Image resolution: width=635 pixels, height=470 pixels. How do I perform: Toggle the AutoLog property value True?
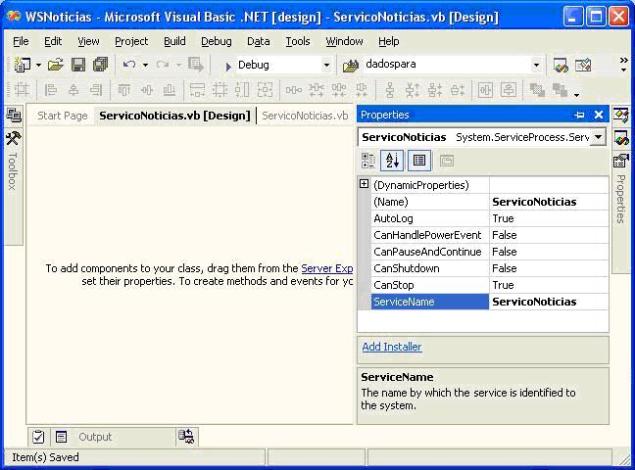pyautogui.click(x=548, y=218)
